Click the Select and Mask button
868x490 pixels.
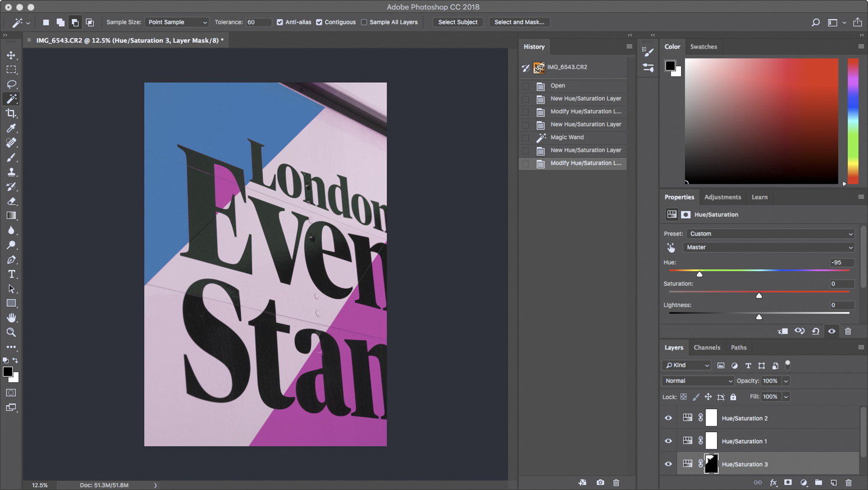point(519,23)
